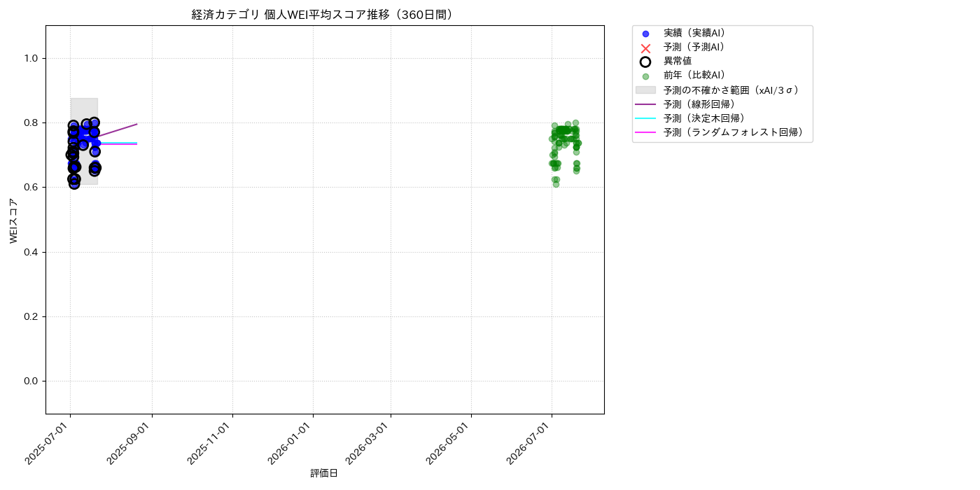
Task: Click legend entry 予測（決定木回帰）
Action: (x=704, y=118)
